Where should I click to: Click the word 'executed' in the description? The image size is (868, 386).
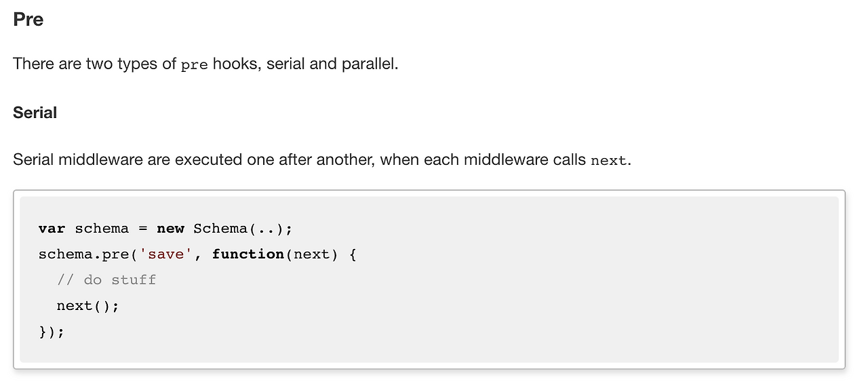205,160
